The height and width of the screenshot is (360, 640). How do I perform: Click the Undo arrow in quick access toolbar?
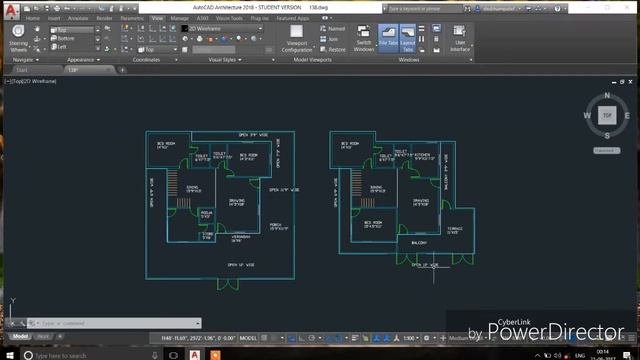pyautogui.click(x=67, y=8)
